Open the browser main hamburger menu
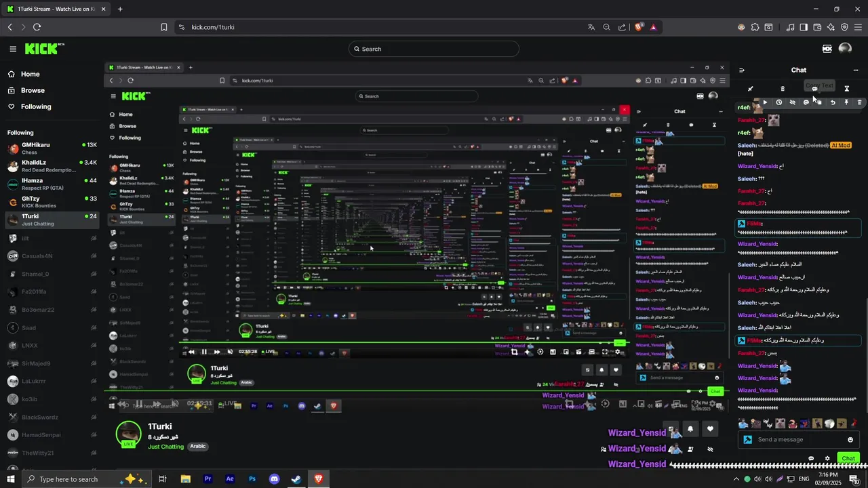Screen dimensions: 868x488 tap(859, 27)
